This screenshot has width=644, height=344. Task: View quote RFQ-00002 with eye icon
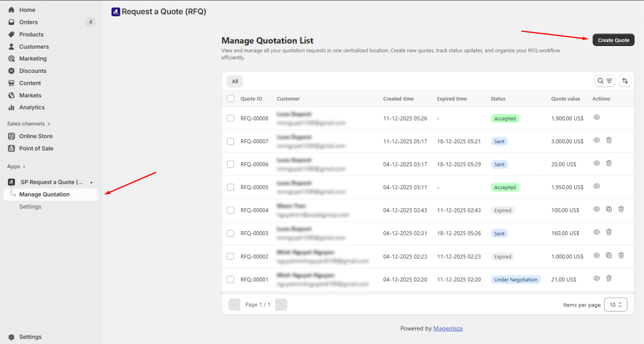coord(597,255)
